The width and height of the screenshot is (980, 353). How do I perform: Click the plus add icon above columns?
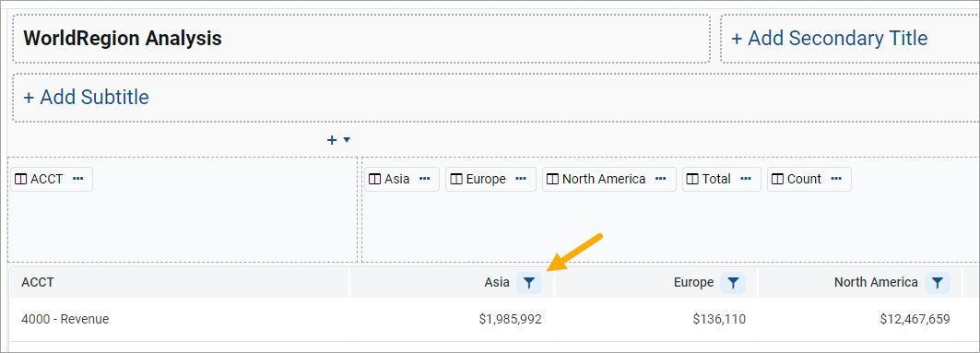332,140
